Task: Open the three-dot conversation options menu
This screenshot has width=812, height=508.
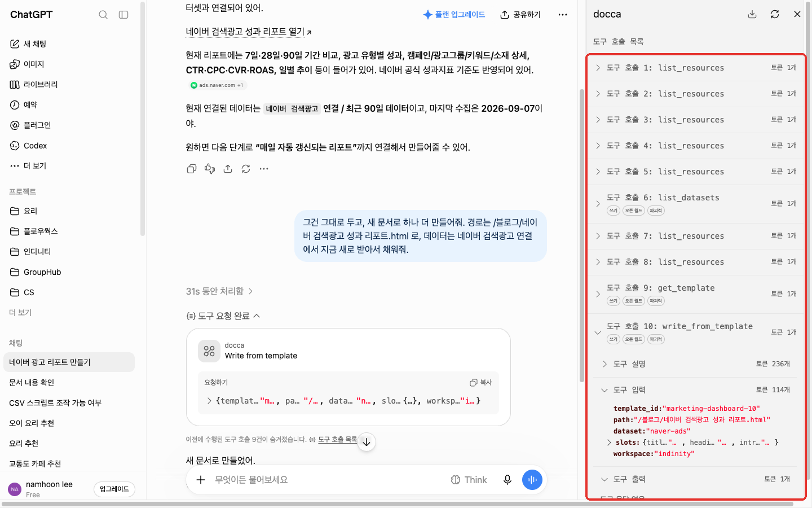Action: pos(563,15)
